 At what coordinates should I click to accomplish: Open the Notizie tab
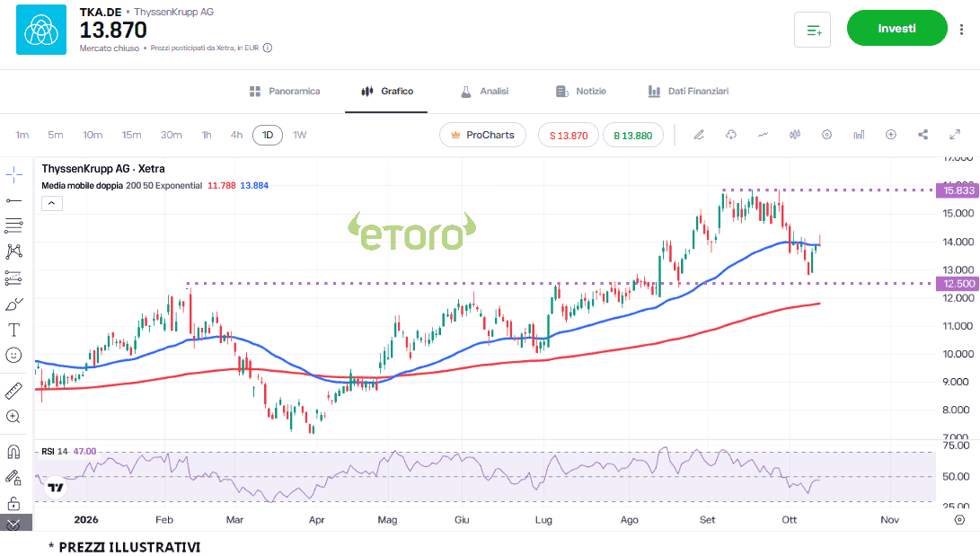tap(580, 92)
